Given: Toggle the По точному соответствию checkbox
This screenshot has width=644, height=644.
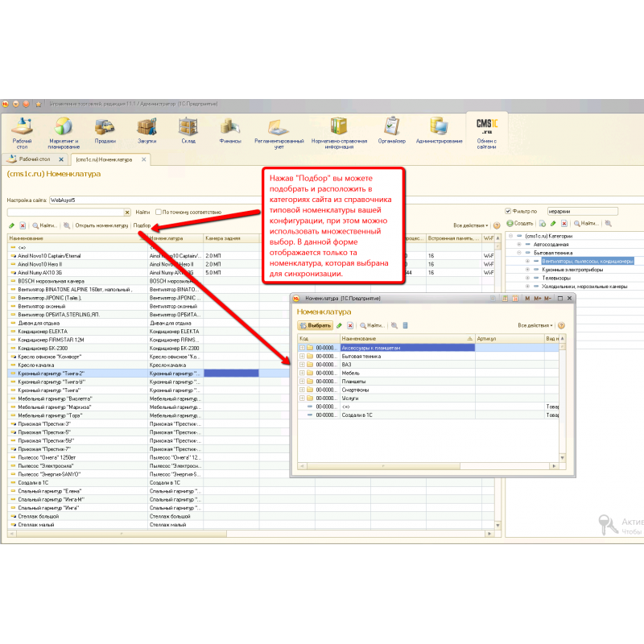Looking at the screenshot, I should click(x=159, y=213).
